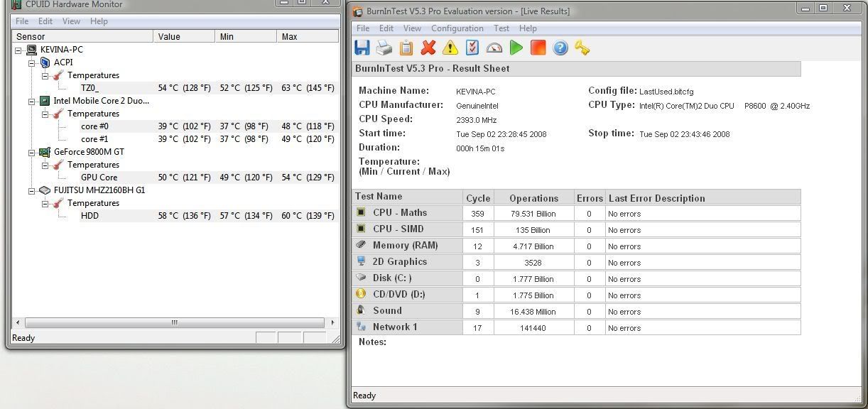
Task: Click Hardware Monitor scroll left arrow
Action: (x=18, y=322)
